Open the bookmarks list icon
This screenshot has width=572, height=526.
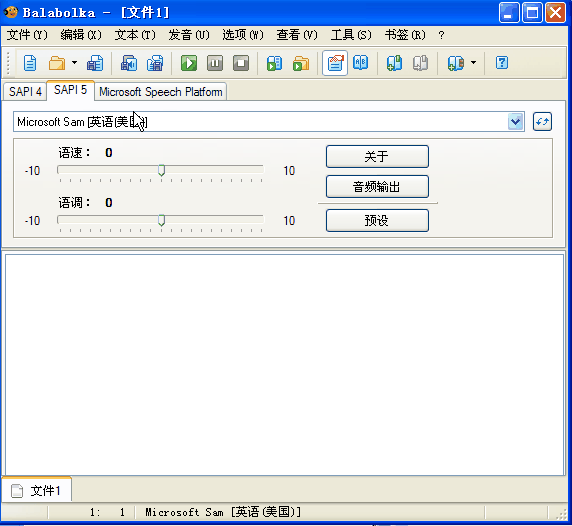coord(456,63)
